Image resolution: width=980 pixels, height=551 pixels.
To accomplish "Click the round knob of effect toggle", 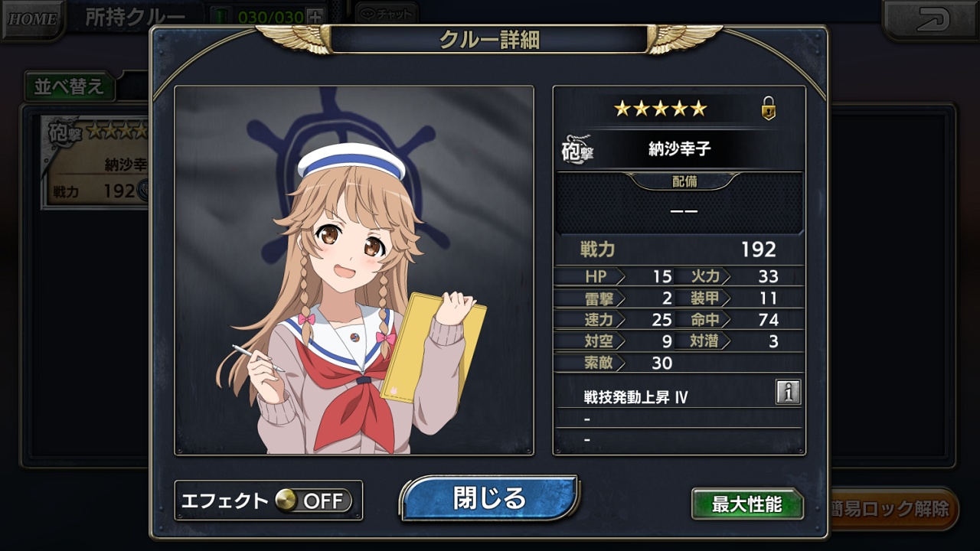I will click(286, 500).
